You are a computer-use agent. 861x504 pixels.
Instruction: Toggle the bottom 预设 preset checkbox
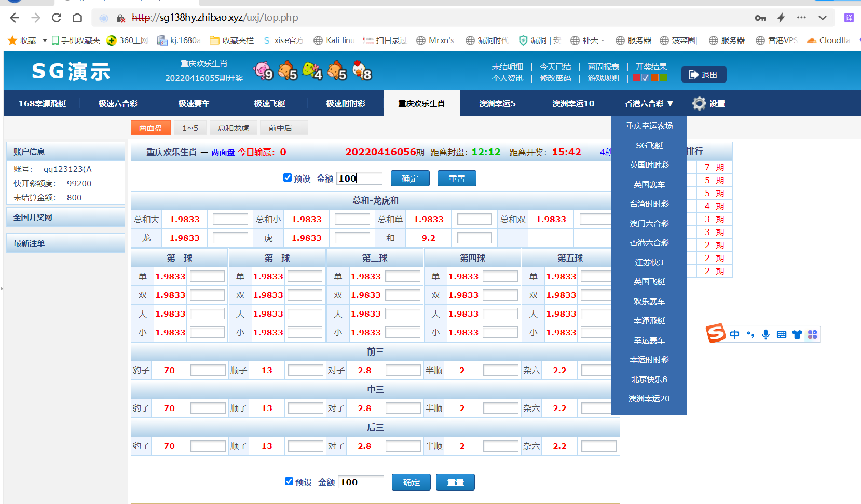pos(289,481)
